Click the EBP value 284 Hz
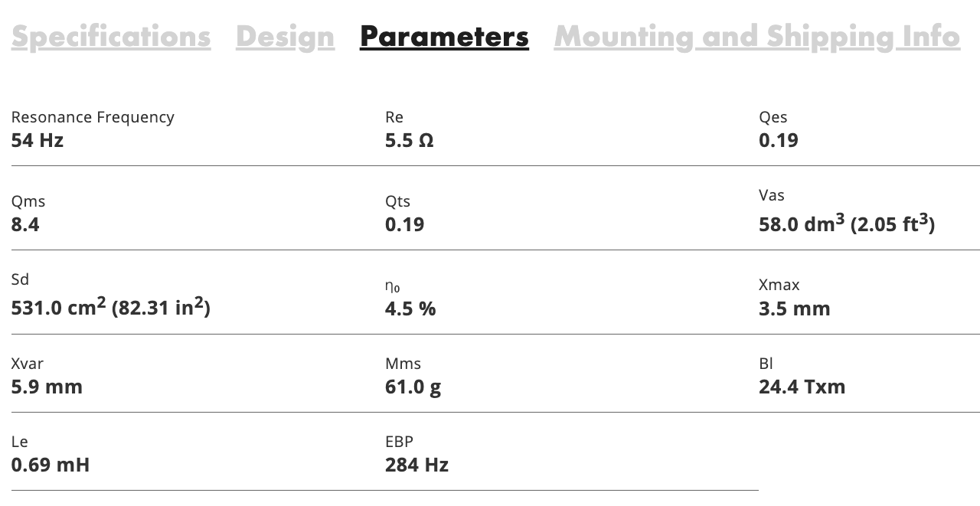This screenshot has width=980, height=506. (x=416, y=465)
